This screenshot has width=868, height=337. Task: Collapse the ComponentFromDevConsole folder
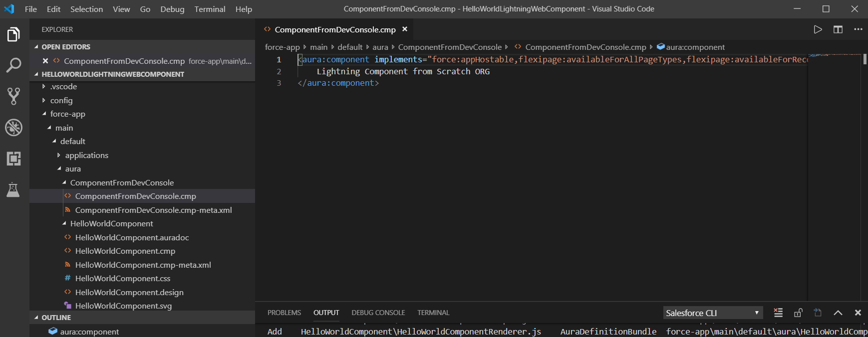pyautogui.click(x=142, y=182)
